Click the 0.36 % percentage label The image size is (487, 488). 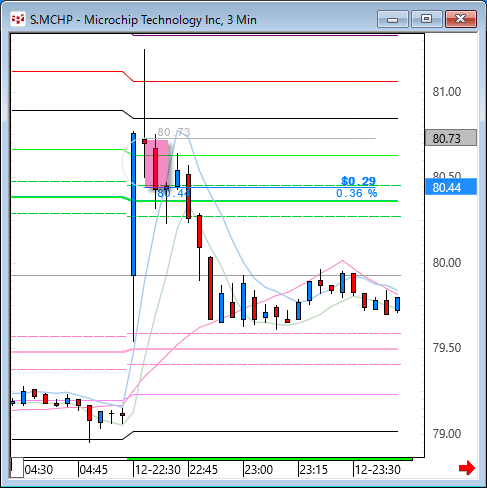pyautogui.click(x=356, y=193)
